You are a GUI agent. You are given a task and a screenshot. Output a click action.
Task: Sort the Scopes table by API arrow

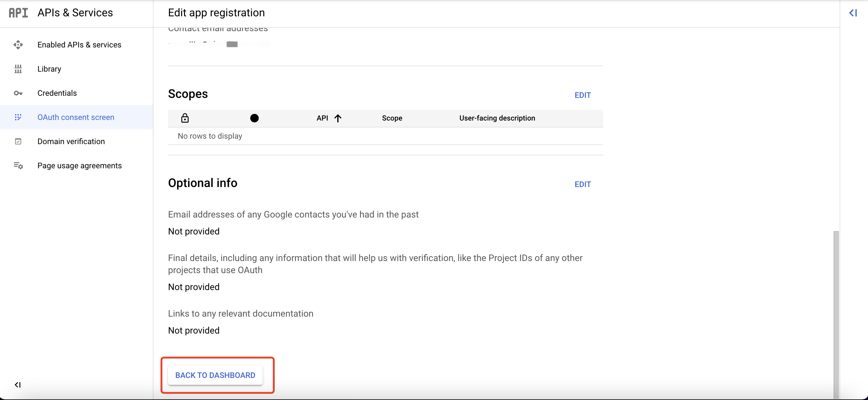pos(338,118)
